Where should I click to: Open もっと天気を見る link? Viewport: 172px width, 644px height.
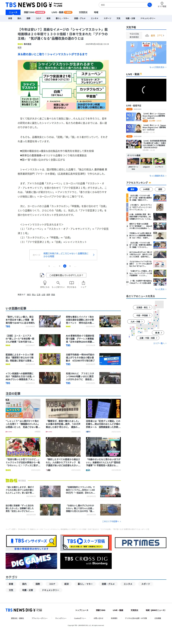pos(158,67)
